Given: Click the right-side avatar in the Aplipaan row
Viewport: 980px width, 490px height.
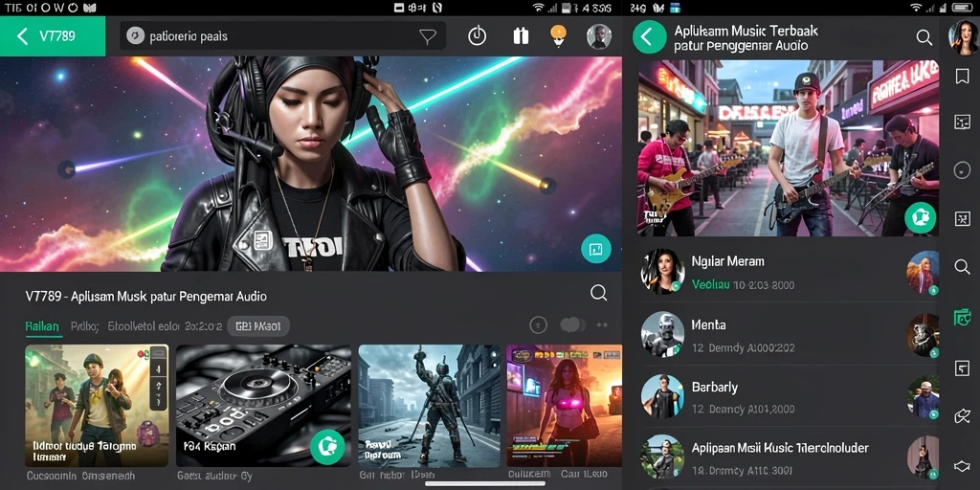Looking at the screenshot, I should click(x=923, y=457).
